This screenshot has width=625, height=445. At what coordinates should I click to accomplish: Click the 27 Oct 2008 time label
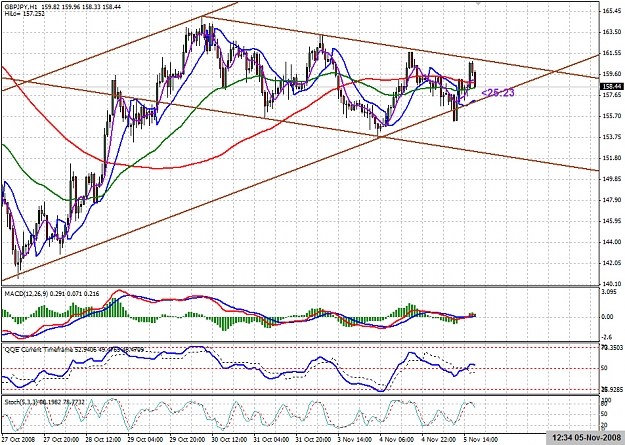coord(19,439)
